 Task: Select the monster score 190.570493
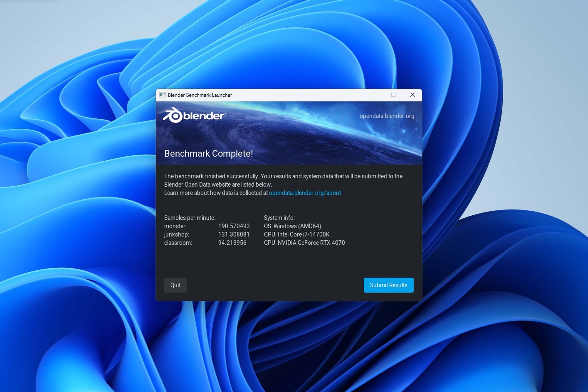tap(234, 226)
